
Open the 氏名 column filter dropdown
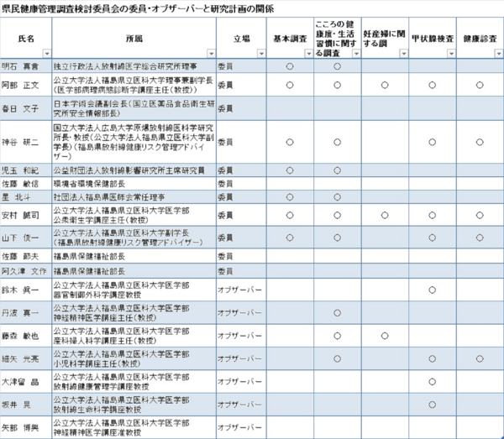[47, 54]
